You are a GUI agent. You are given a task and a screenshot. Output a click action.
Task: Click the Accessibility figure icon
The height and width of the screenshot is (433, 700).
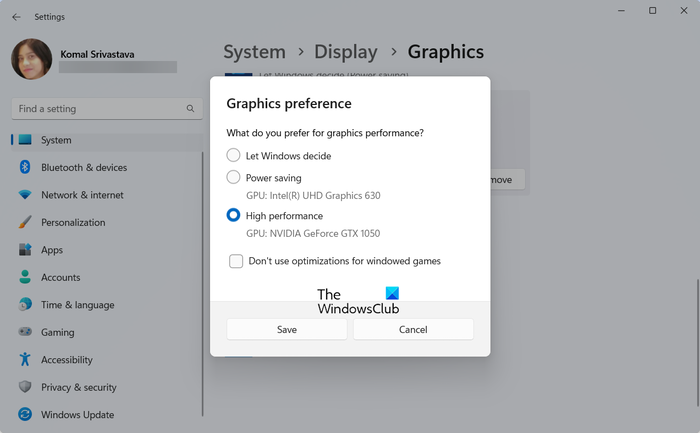click(x=25, y=360)
